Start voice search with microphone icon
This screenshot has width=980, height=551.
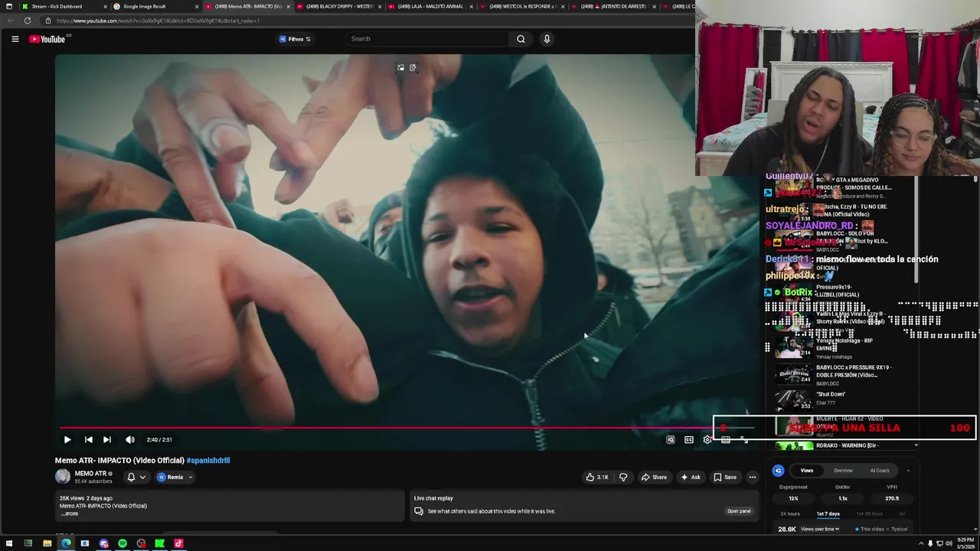pyautogui.click(x=547, y=39)
